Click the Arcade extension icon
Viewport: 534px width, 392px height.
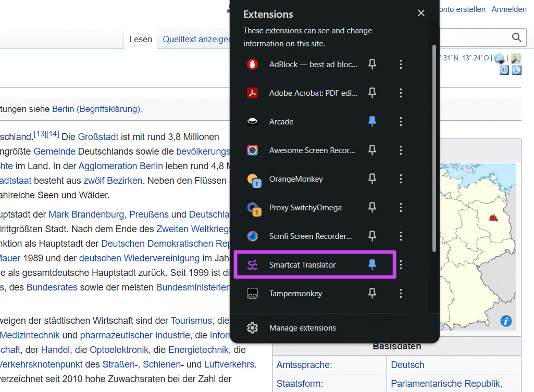click(x=252, y=121)
